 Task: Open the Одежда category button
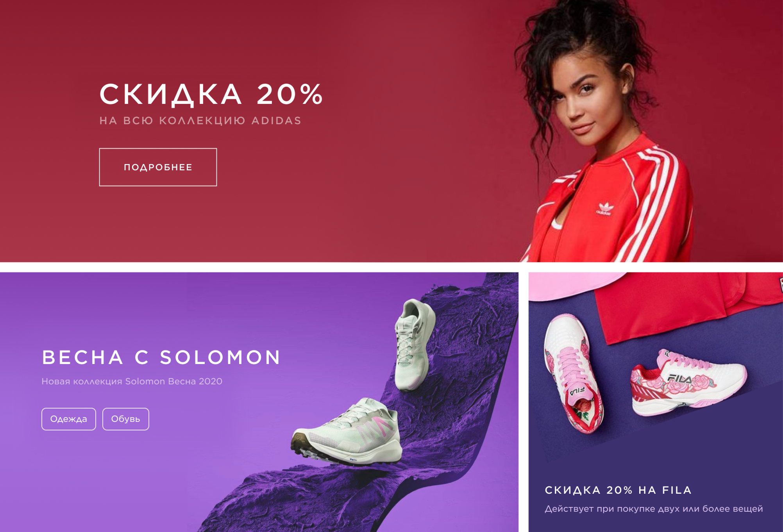(x=69, y=419)
